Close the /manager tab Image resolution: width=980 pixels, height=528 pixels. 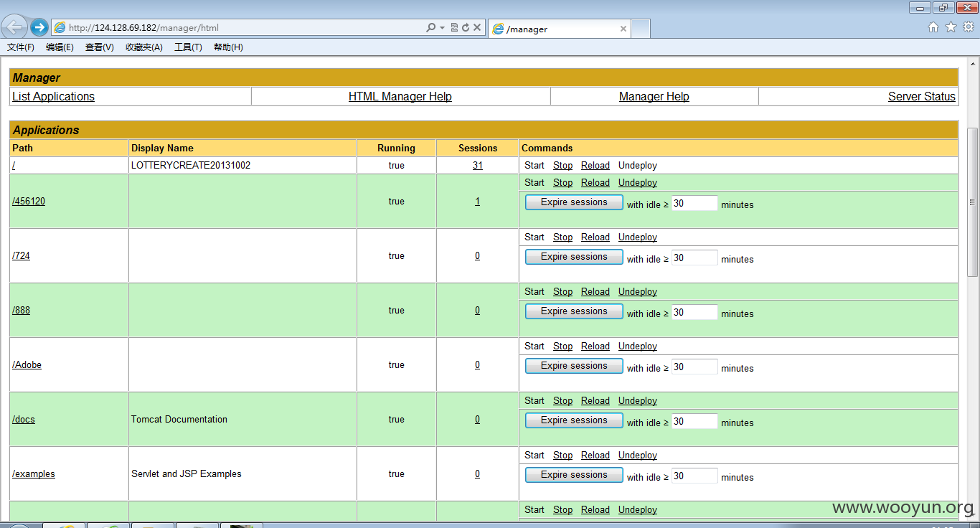click(623, 29)
